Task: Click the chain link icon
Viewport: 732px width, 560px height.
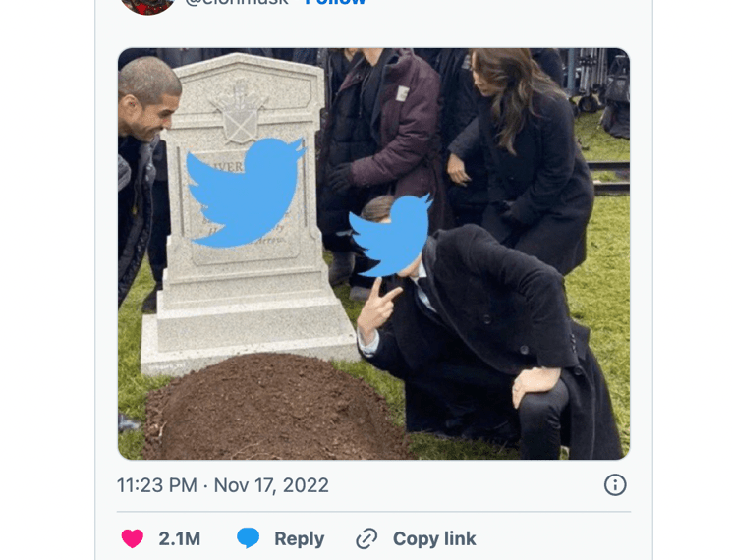Action: (366, 539)
